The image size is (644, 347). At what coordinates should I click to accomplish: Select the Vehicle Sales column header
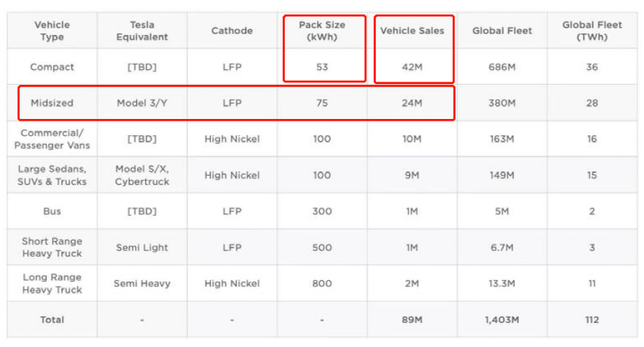pos(412,31)
